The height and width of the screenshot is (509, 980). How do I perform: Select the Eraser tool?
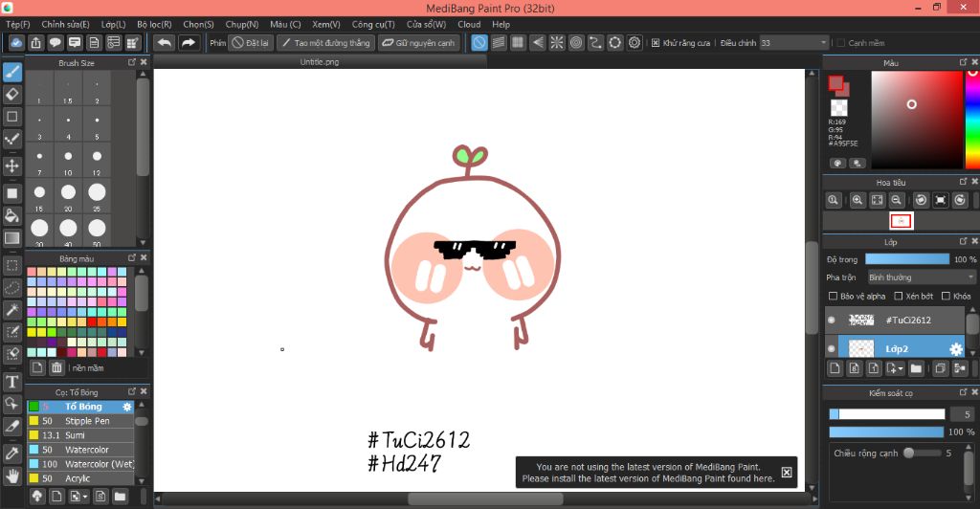point(11,95)
